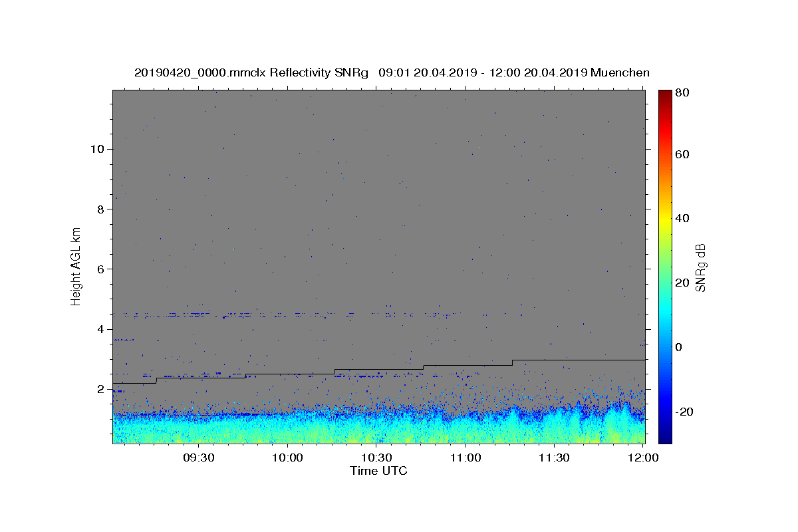
Task: Click the plot title text 20190420_0000.mmclx
Action: [x=199, y=72]
